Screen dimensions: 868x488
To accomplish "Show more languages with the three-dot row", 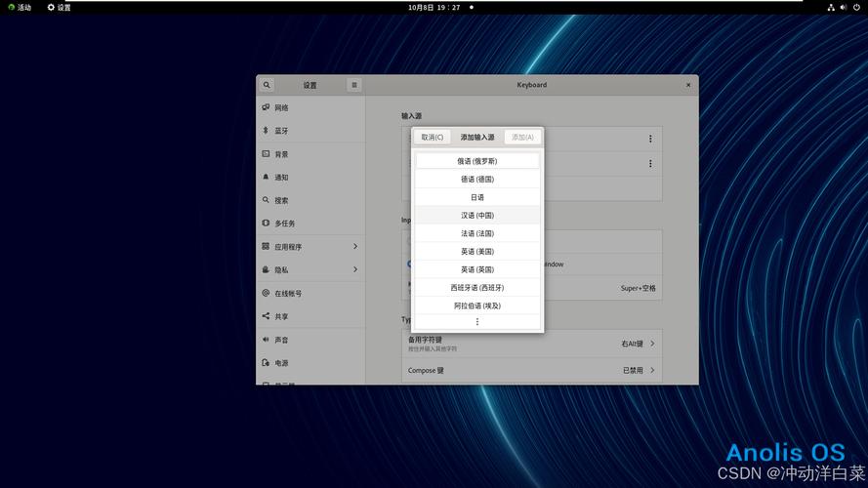I will pyautogui.click(x=477, y=321).
